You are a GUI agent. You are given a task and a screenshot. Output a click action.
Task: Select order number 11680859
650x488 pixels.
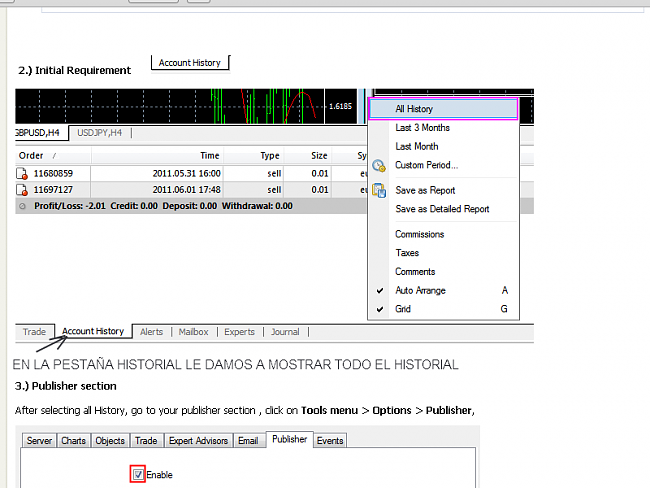point(53,173)
